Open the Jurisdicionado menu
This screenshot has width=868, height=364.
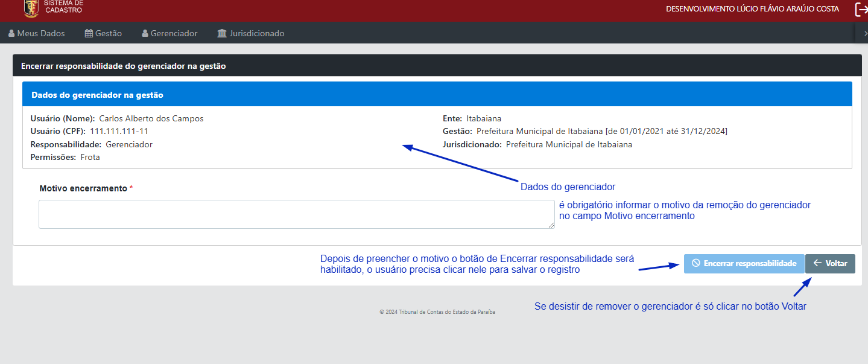coord(250,33)
